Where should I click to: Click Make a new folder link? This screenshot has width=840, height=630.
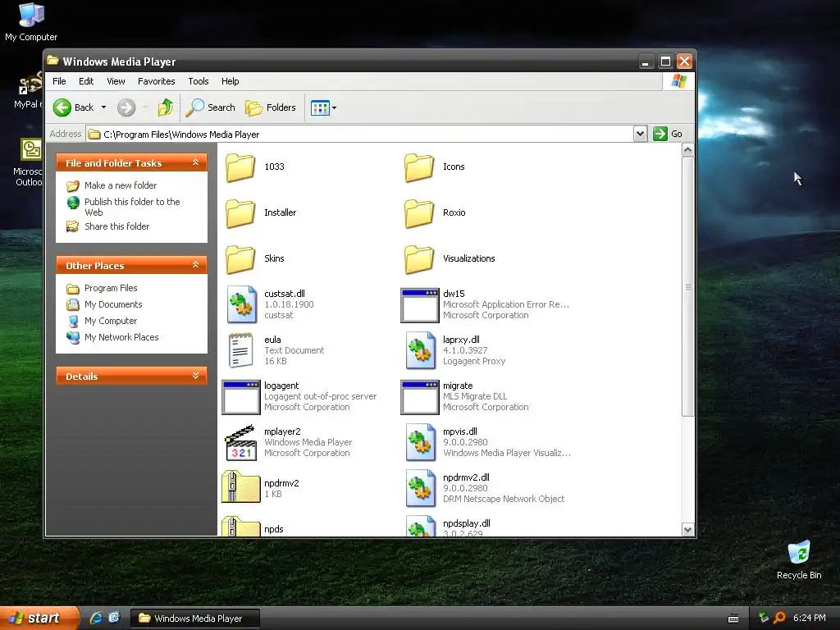[121, 185]
